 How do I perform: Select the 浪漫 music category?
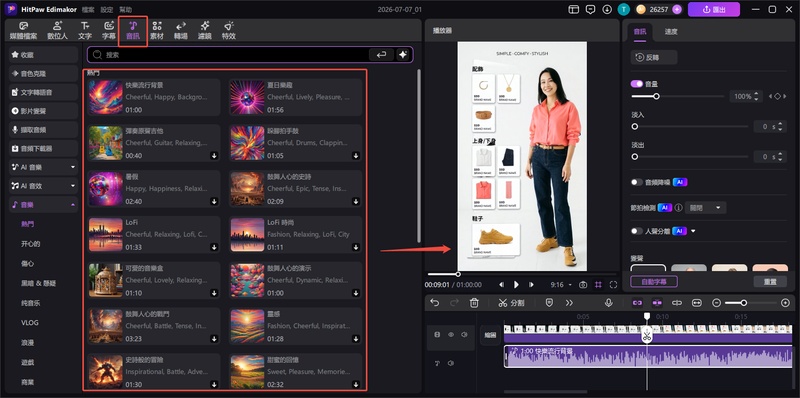[x=28, y=342]
